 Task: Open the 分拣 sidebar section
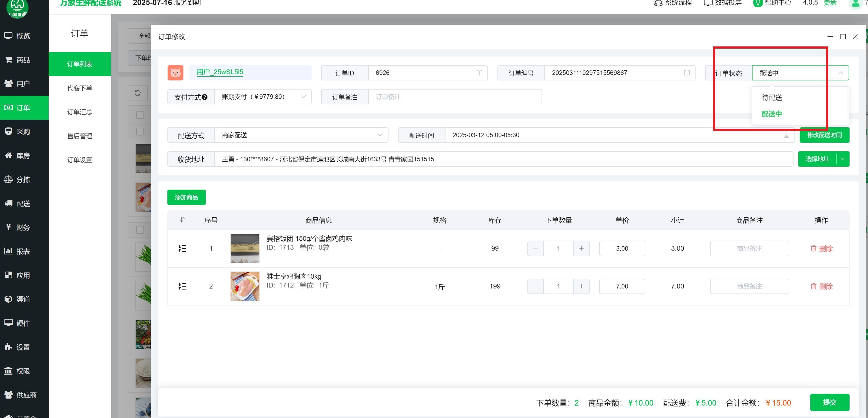[x=23, y=180]
